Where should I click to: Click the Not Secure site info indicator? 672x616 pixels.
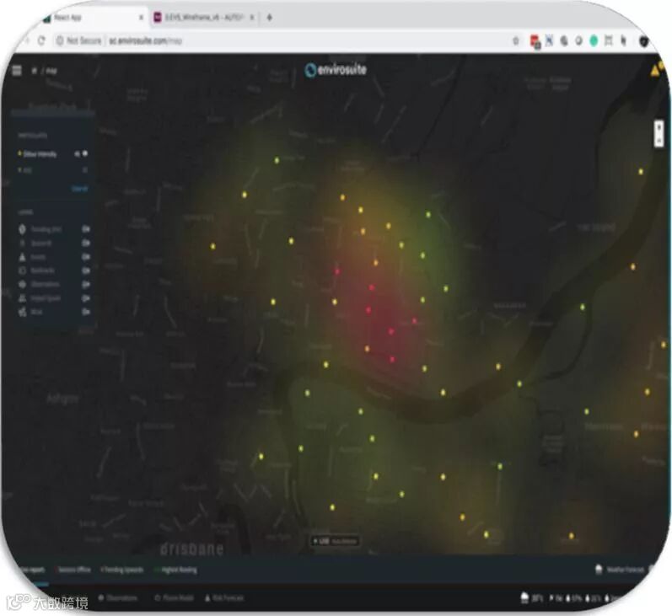coord(79,40)
